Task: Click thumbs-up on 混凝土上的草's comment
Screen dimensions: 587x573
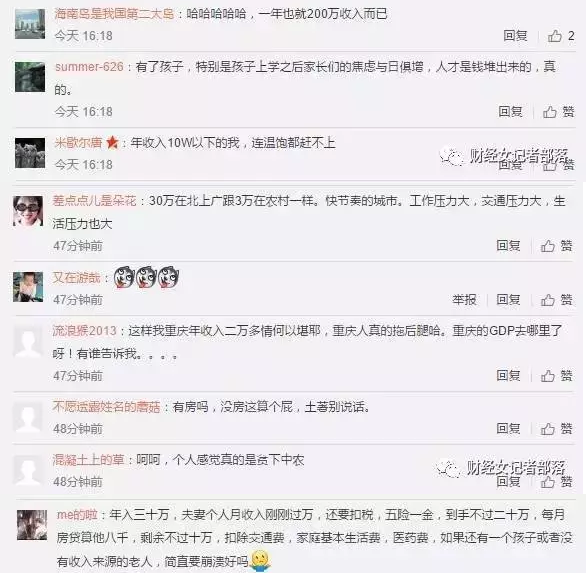Action: [556, 482]
